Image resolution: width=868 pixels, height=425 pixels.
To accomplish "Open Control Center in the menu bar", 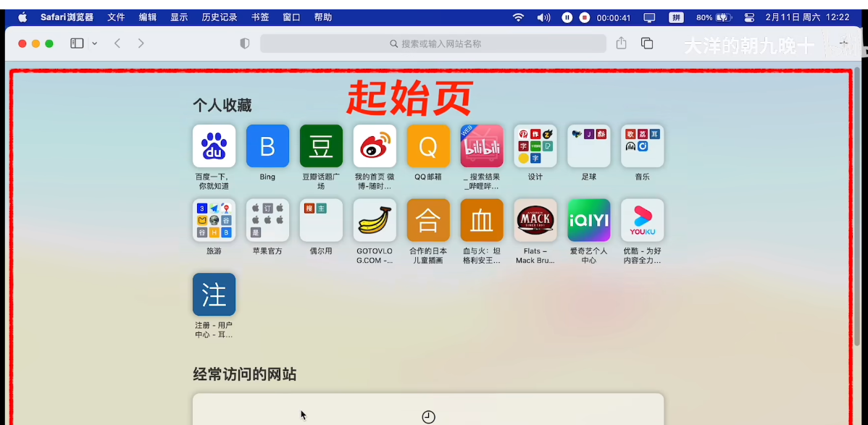I will coord(749,17).
